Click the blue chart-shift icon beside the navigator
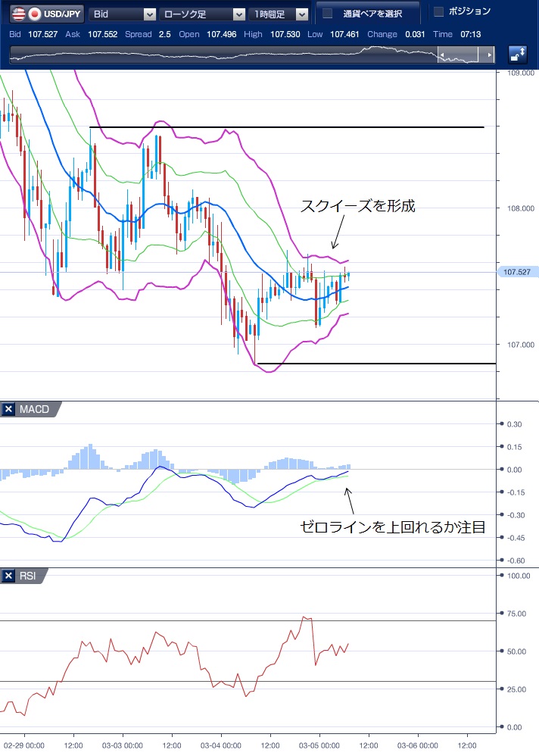This screenshot has width=539, height=756. pyautogui.click(x=518, y=55)
